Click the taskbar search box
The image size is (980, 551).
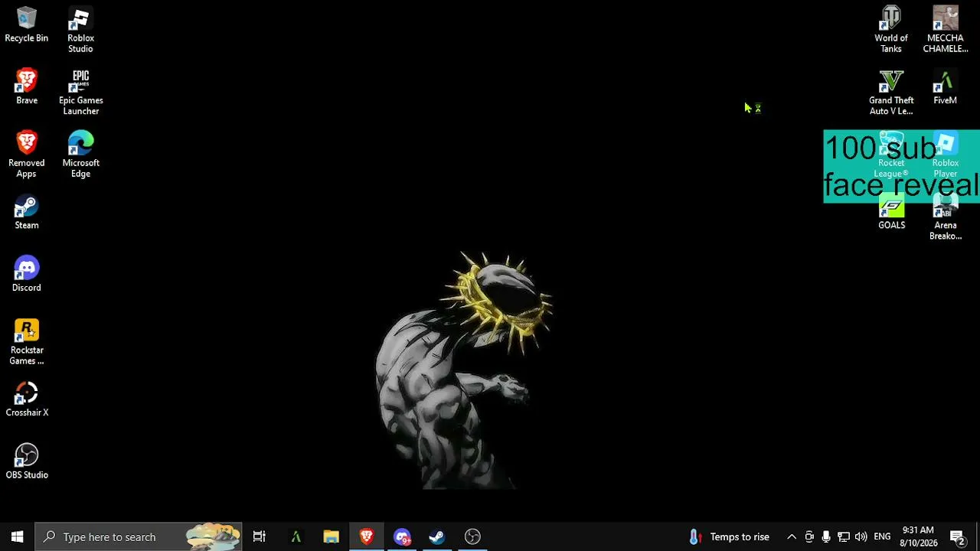tap(139, 536)
